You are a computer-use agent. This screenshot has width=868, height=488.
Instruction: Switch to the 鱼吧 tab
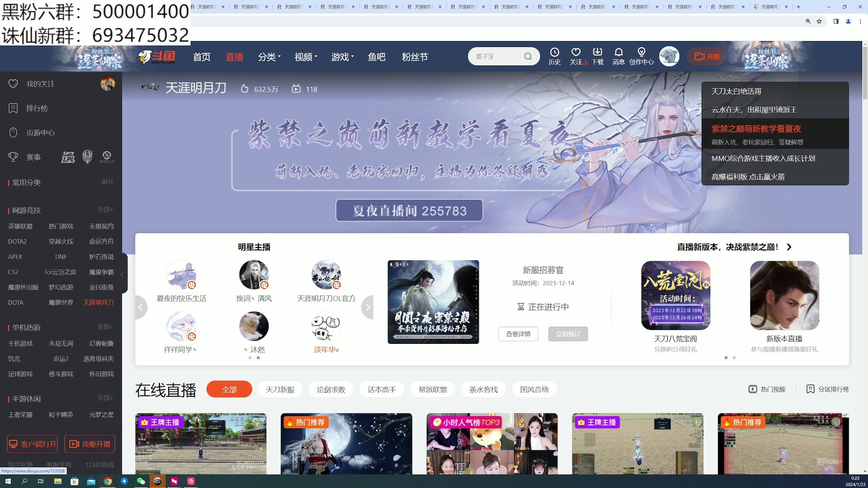pos(377,57)
